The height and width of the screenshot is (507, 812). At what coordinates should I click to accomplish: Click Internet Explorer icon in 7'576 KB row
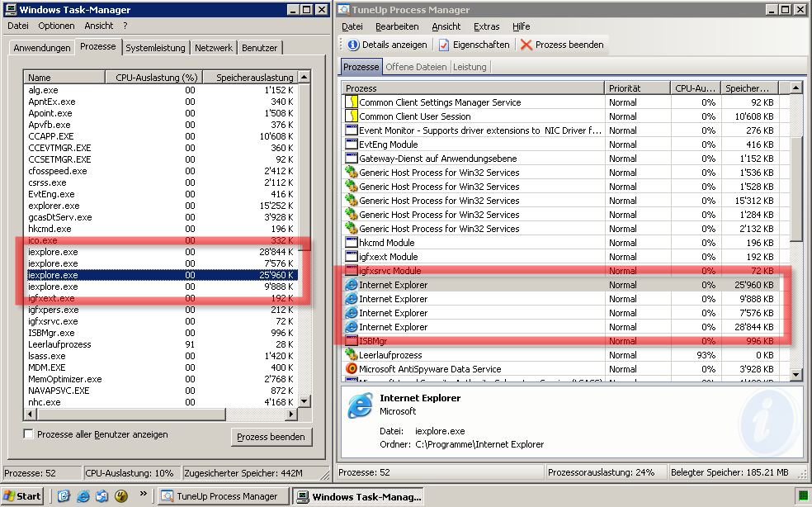coord(352,313)
